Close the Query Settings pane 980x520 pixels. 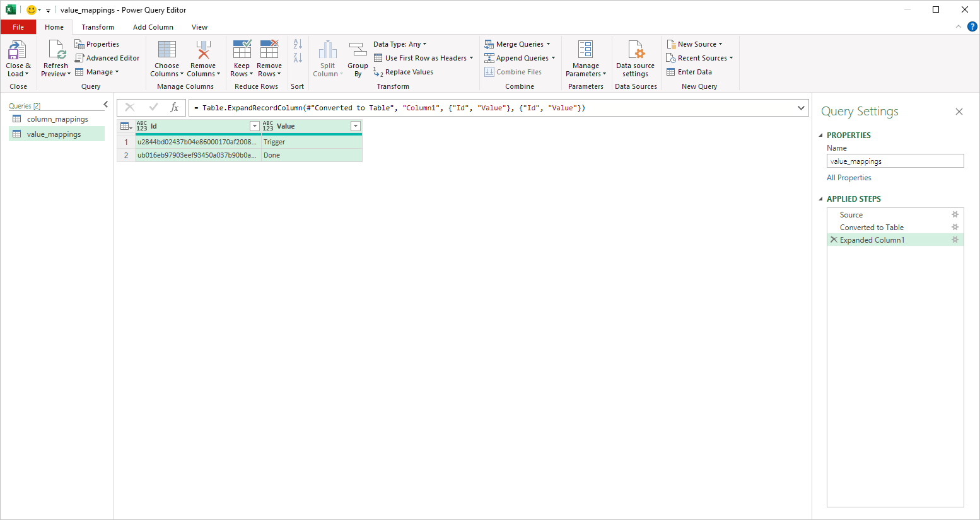(959, 112)
